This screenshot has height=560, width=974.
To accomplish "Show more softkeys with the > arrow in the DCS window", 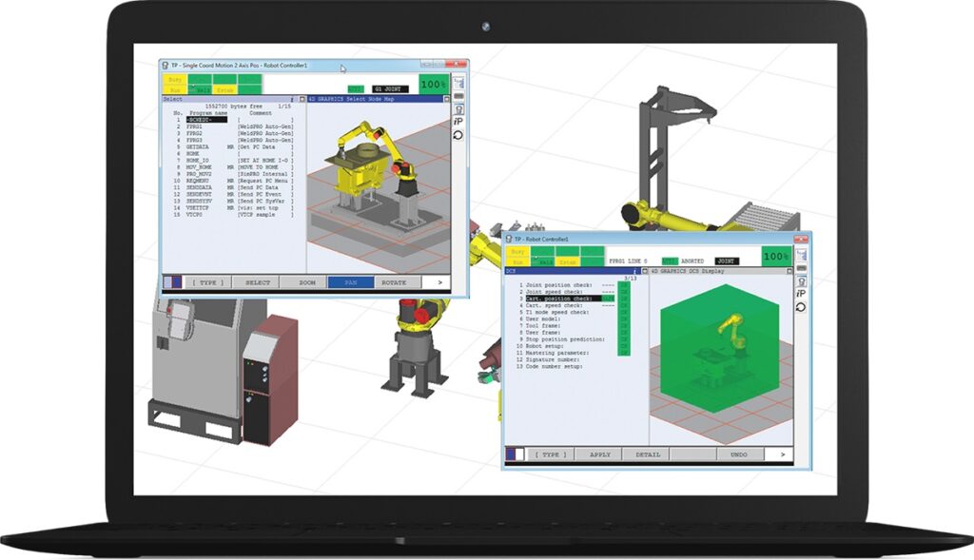I will [782, 454].
